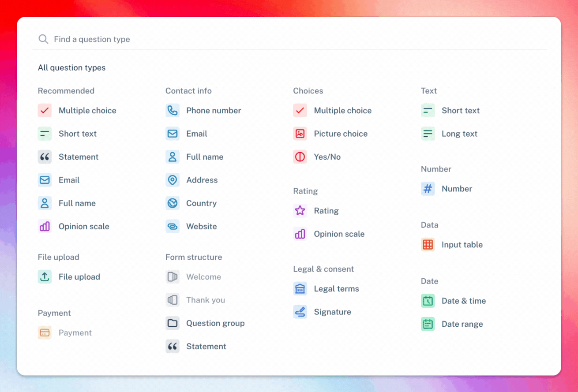Click the Picture choice icon
This screenshot has height=392, width=578.
(300, 134)
